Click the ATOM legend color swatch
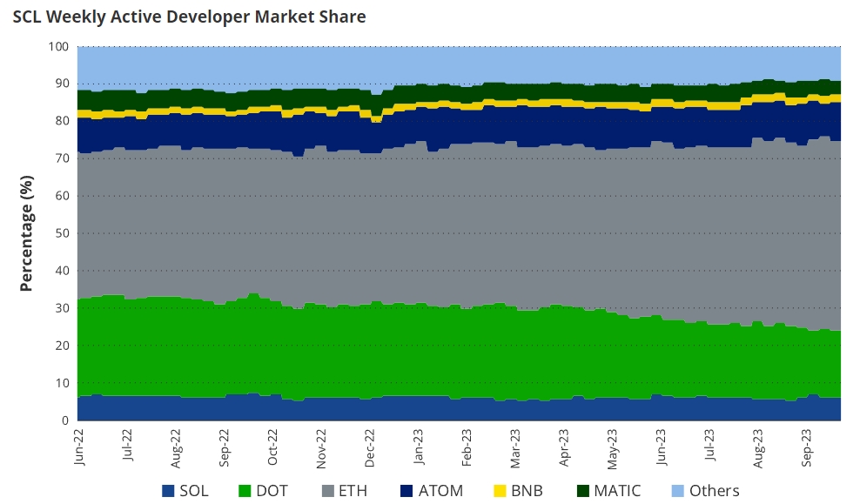Viewport: 860px width, 504px height. (406, 491)
